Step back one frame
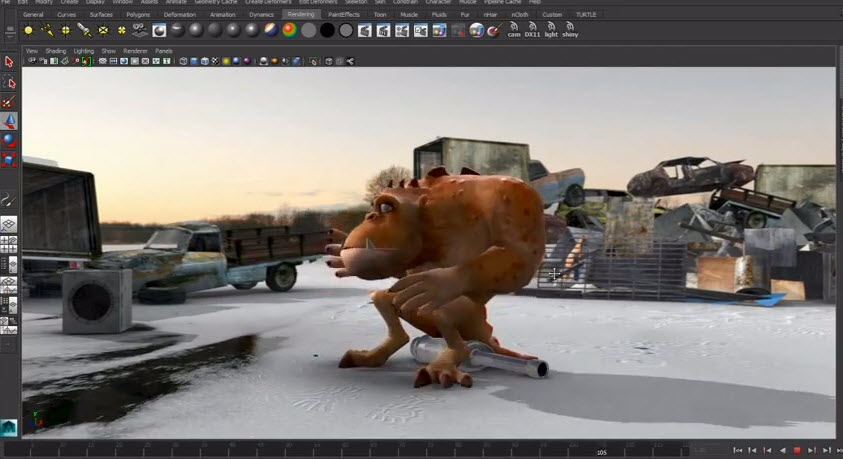 click(x=753, y=450)
